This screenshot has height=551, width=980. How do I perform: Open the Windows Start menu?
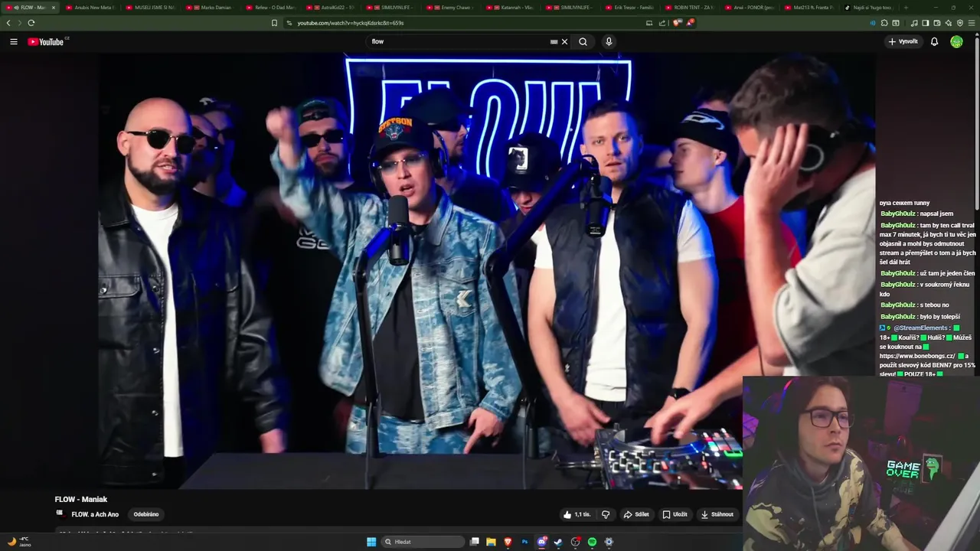[x=371, y=542]
